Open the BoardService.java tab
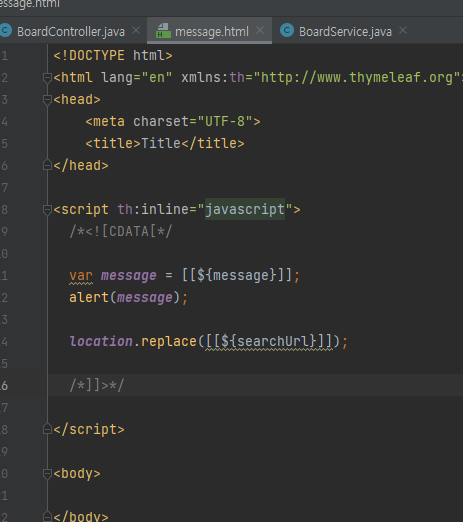 (x=345, y=32)
